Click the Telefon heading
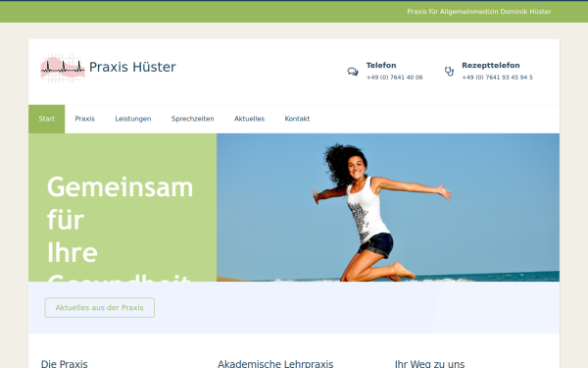The height and width of the screenshot is (368, 588). tap(381, 66)
